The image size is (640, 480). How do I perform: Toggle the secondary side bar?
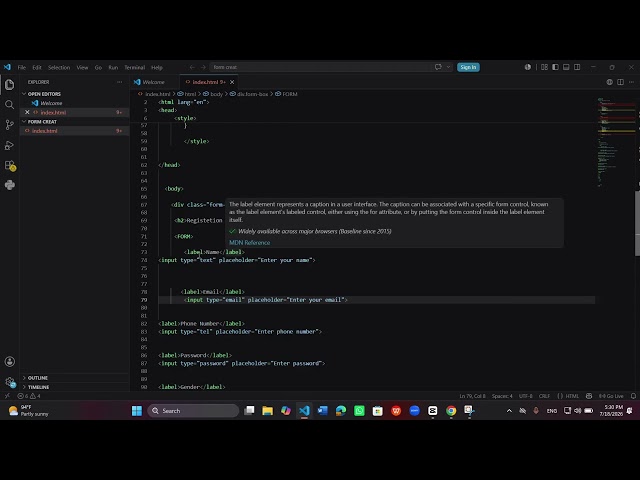[577, 67]
